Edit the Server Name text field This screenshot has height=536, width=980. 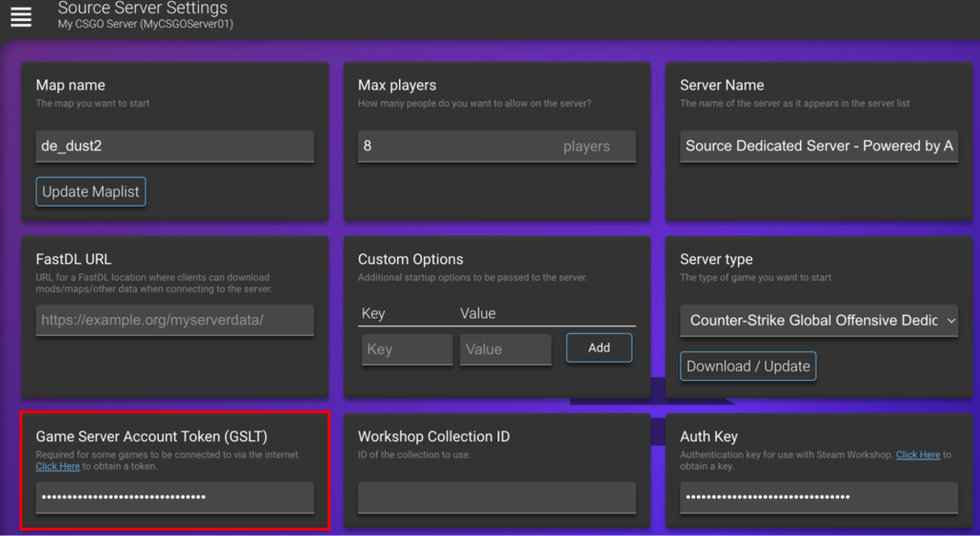pyautogui.click(x=818, y=146)
